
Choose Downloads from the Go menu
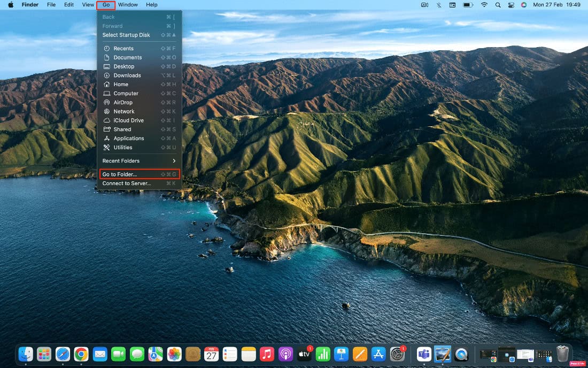pyautogui.click(x=127, y=75)
